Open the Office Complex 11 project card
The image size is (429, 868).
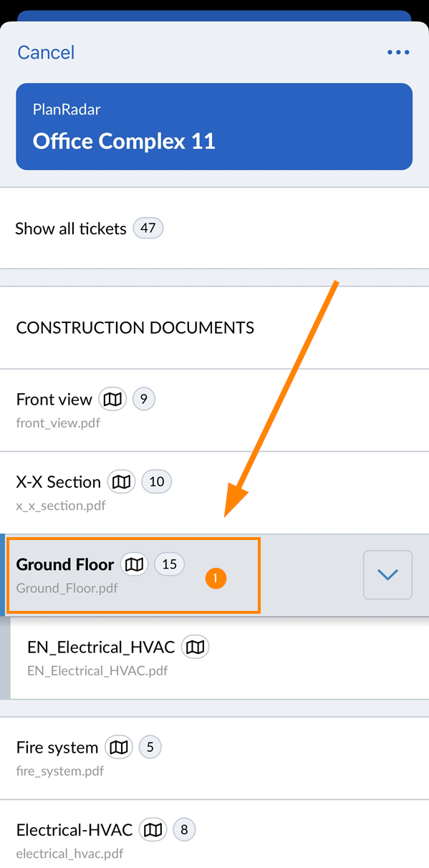214,127
